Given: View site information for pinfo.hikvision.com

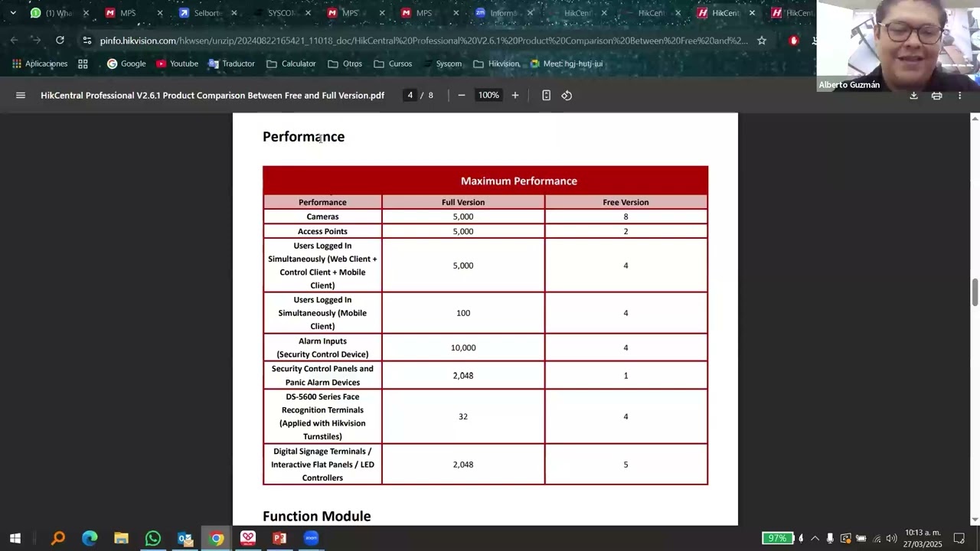Looking at the screenshot, I should tap(87, 41).
